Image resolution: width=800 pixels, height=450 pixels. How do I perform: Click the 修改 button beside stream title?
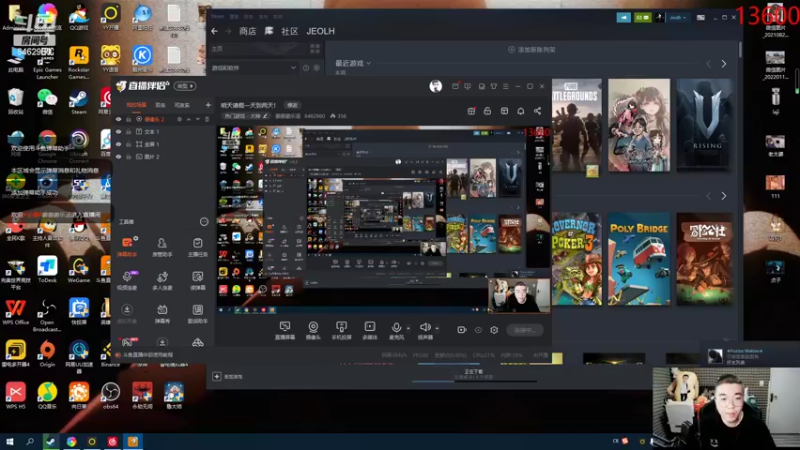click(292, 105)
